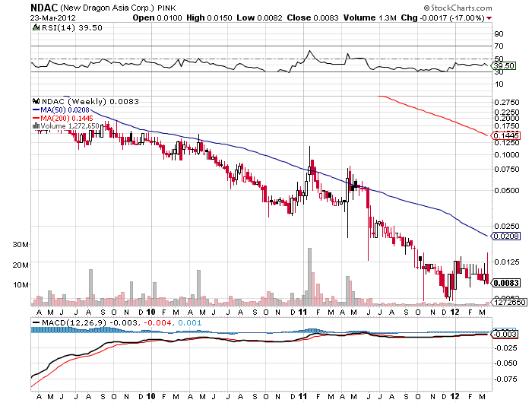532x403 pixels.
Task: Click the -0.025 MACD axis label
Action: [x=505, y=348]
